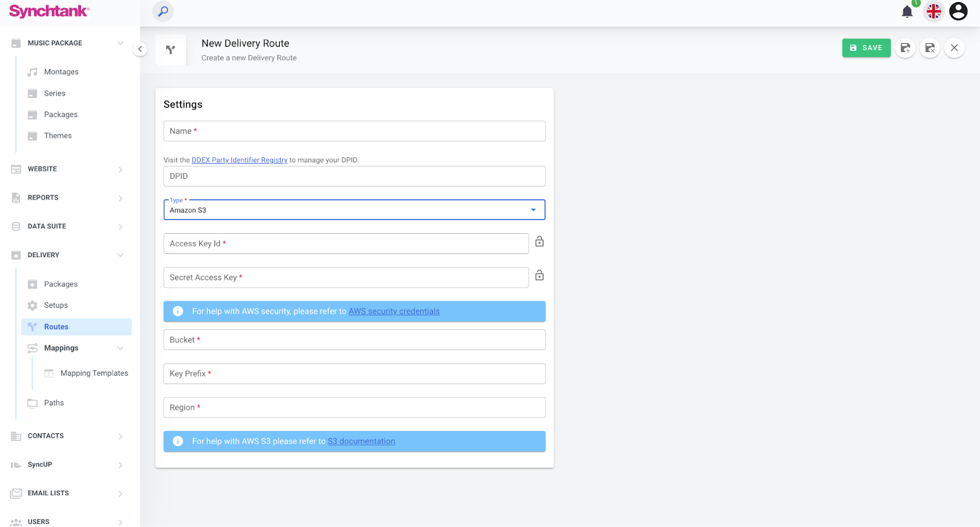
Task: Open the user account avatar
Action: click(x=958, y=12)
